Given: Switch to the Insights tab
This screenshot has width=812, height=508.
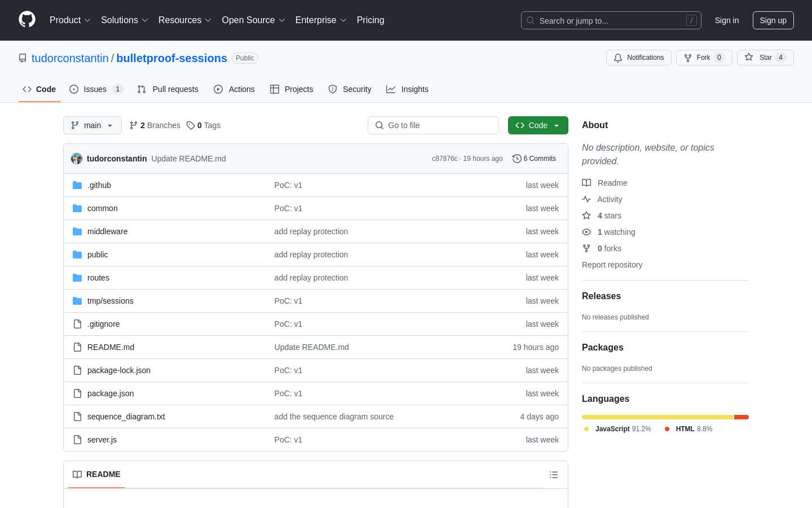Looking at the screenshot, I should pyautogui.click(x=407, y=89).
